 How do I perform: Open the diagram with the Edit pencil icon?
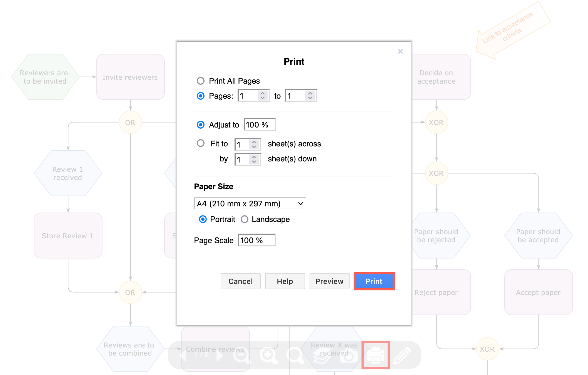[403, 356]
